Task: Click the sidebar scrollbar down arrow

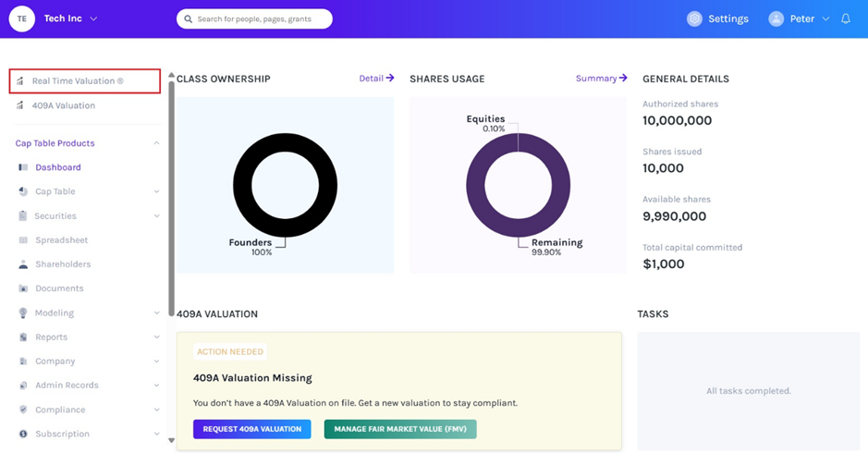Action: coord(172,441)
